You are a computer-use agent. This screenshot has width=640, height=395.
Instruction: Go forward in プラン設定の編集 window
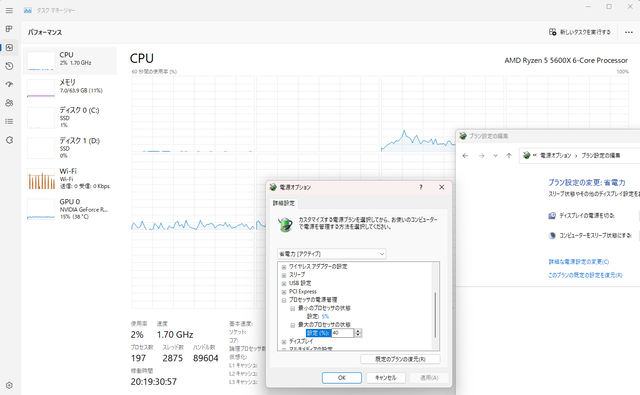click(481, 155)
